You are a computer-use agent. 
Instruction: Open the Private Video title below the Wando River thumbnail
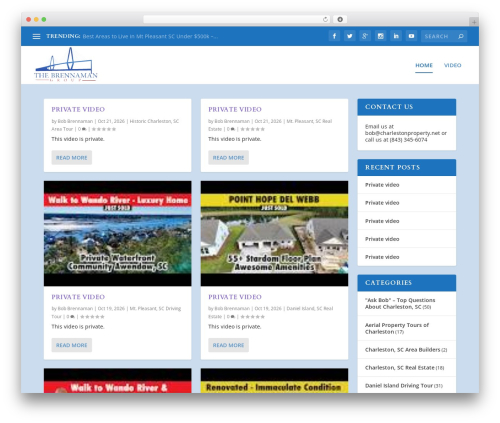click(78, 297)
